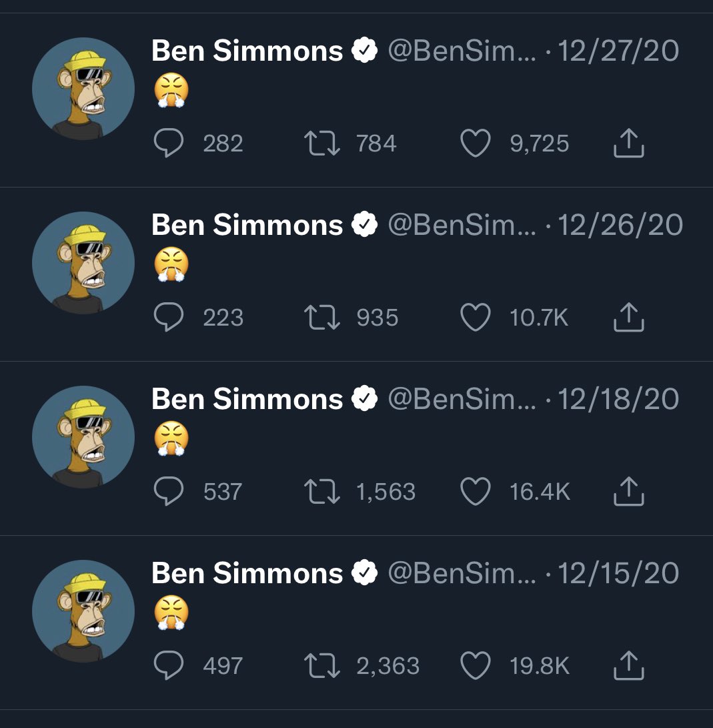This screenshot has width=713, height=728.
Task: Open the profile avatar on 12/27/20 tweet
Action: [83, 89]
